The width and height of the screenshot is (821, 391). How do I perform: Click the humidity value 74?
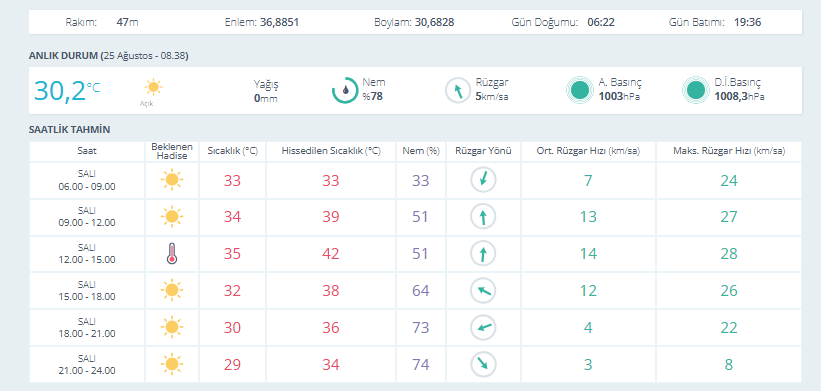point(421,364)
